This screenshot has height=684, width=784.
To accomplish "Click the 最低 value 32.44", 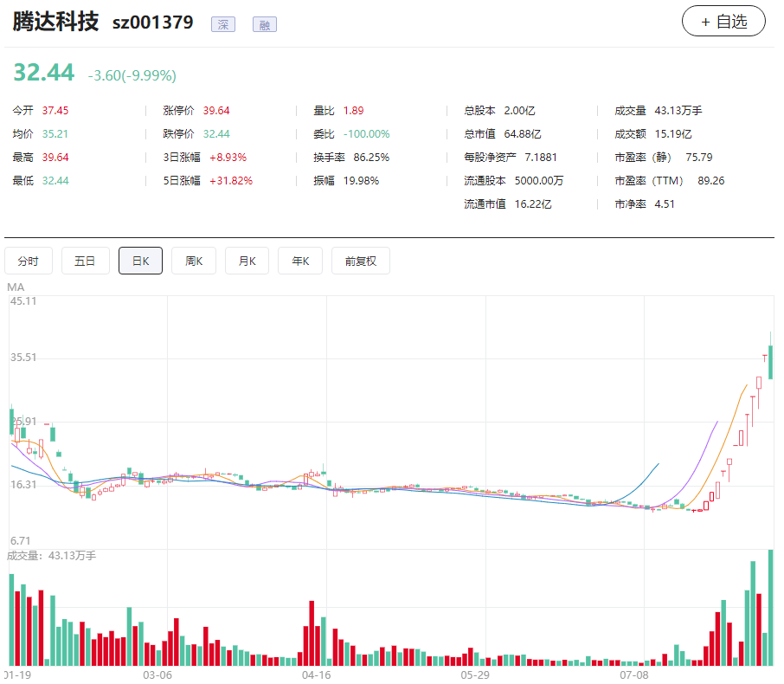I will click(x=55, y=181).
